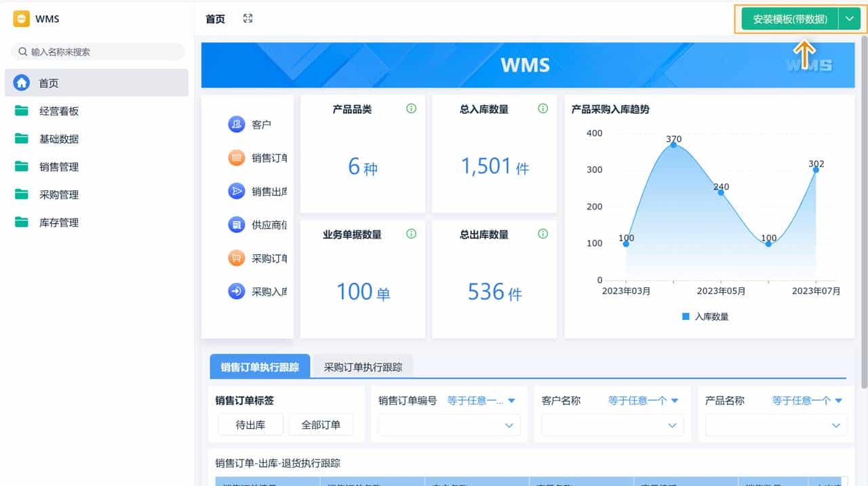Click the info icon on 产品品类 card
The image size is (868, 486).
411,108
